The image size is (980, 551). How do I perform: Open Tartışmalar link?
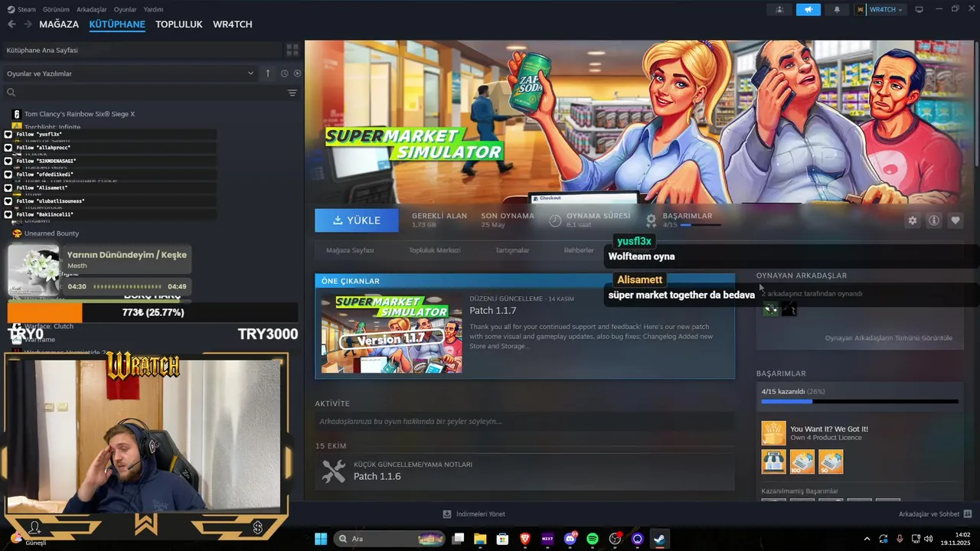tap(512, 250)
